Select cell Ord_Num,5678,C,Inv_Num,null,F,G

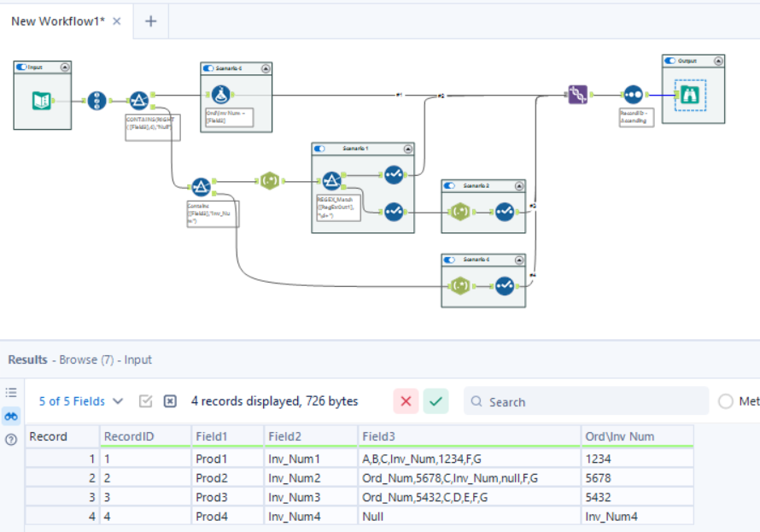470,477
